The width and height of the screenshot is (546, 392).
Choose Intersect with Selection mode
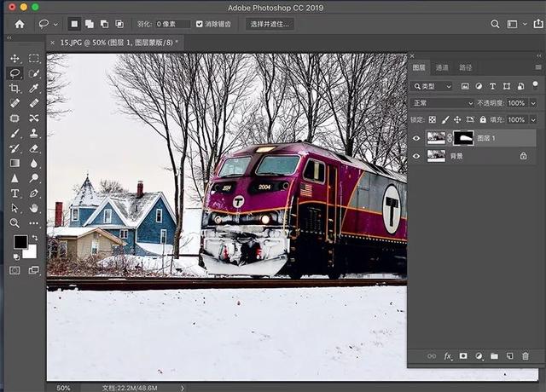pyautogui.click(x=119, y=24)
